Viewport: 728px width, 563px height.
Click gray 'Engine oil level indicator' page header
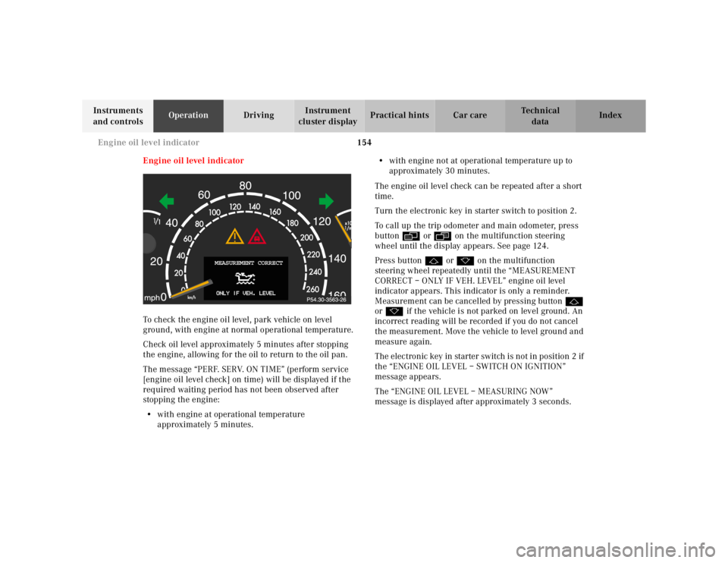pos(149,143)
